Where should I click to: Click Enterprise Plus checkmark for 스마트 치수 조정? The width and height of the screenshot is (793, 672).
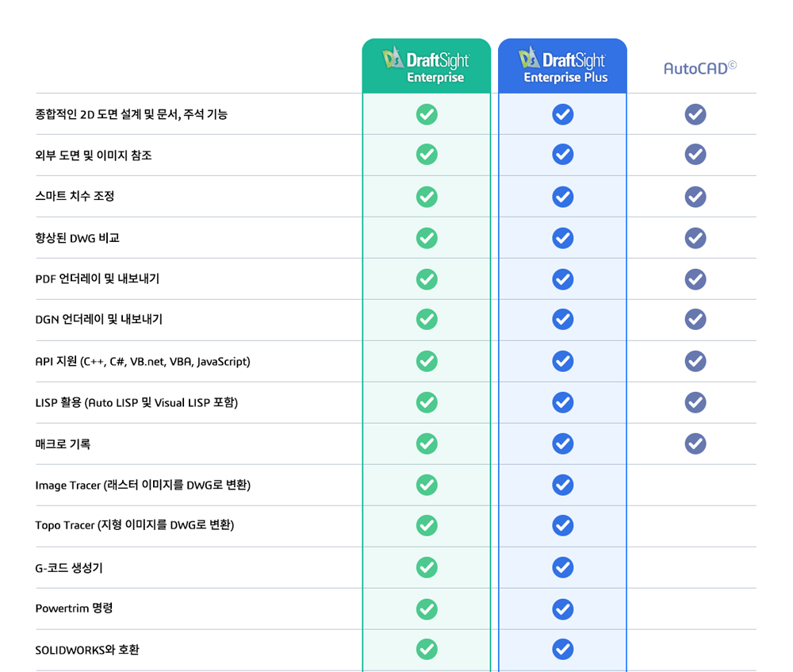[563, 197]
